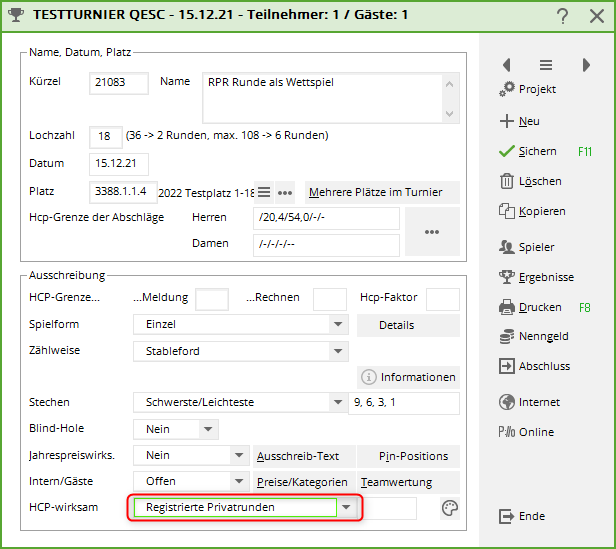Save tournament via Sichern checkmark
Viewport: 616px width, 549px height.
point(528,151)
